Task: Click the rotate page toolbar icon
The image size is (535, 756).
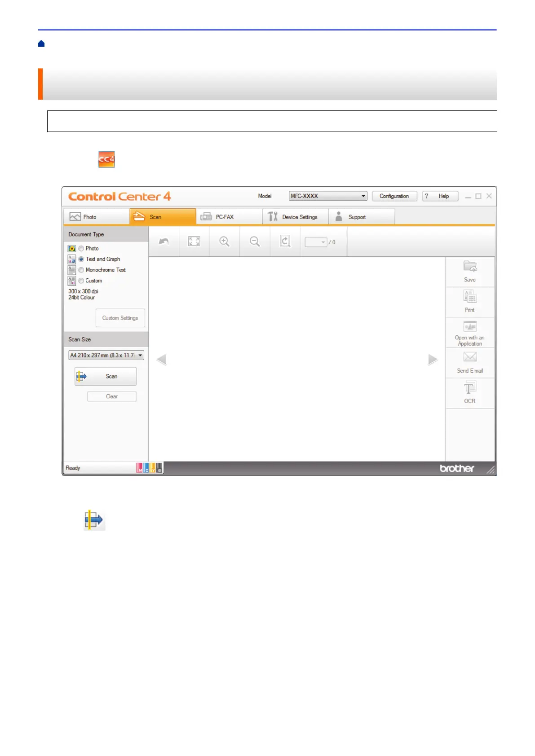Action: (x=285, y=242)
